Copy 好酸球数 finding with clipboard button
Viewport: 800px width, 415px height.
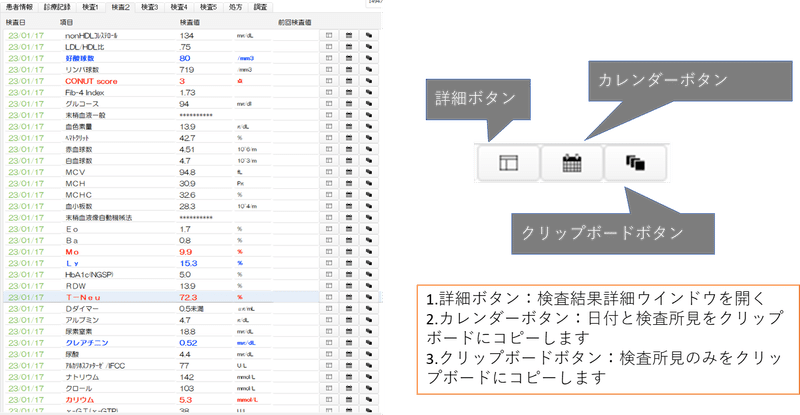(x=369, y=58)
